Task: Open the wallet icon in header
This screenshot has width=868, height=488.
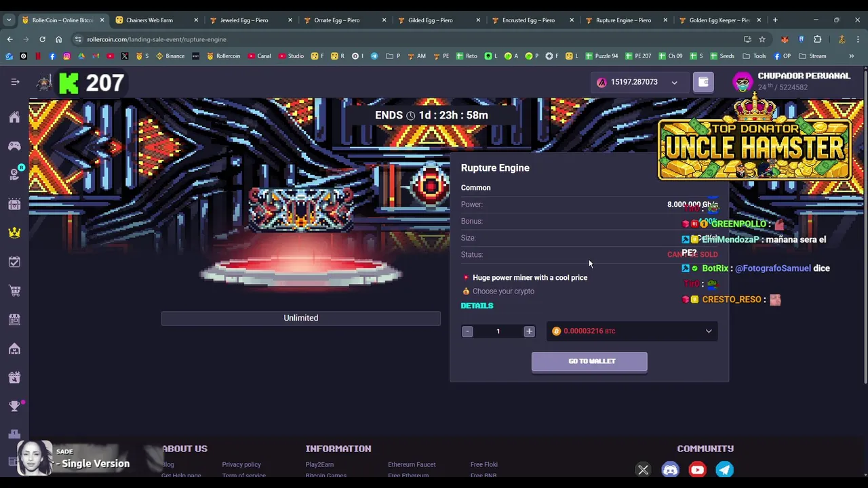Action: coord(703,82)
